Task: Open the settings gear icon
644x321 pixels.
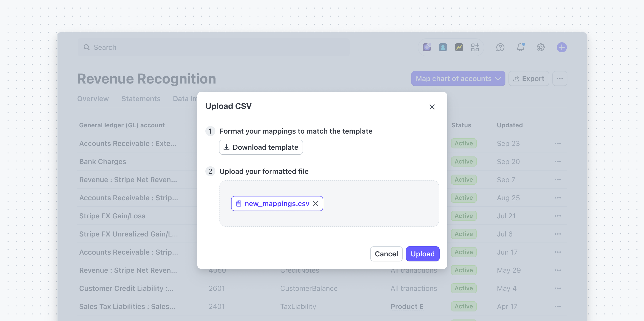Action: pos(541,47)
